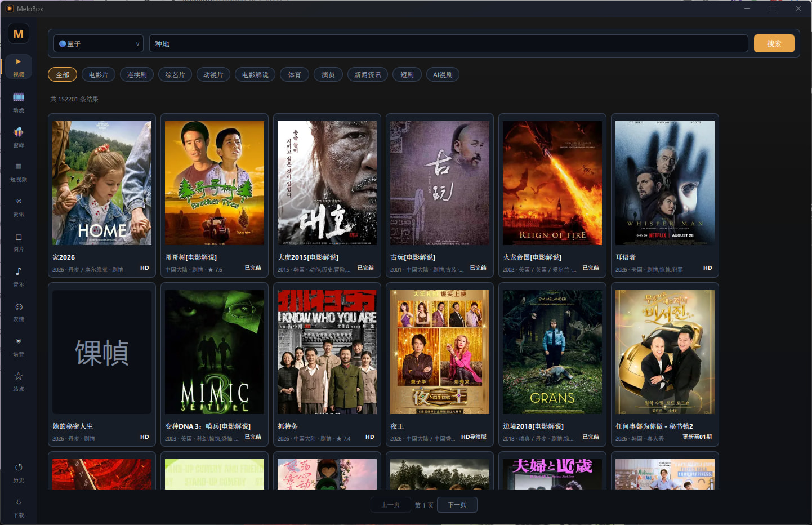Filter results by AI漫剧
This screenshot has height=525, width=812.
coord(443,74)
